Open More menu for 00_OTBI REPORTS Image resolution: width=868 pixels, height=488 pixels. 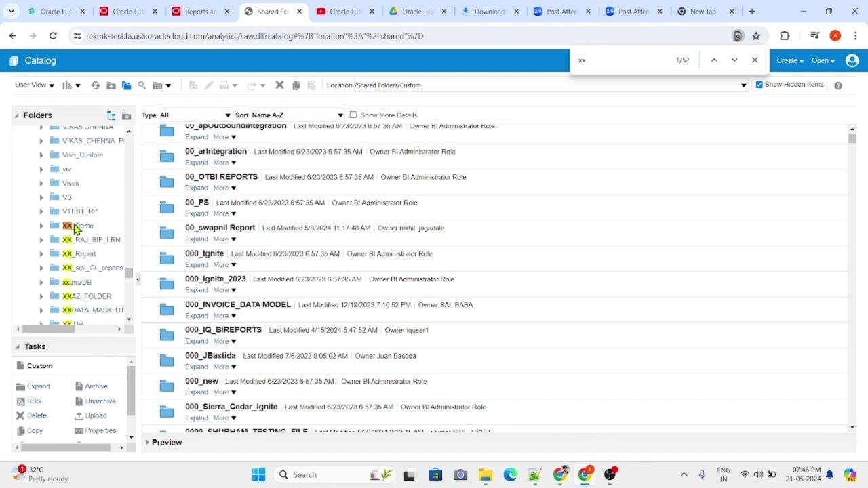(224, 188)
